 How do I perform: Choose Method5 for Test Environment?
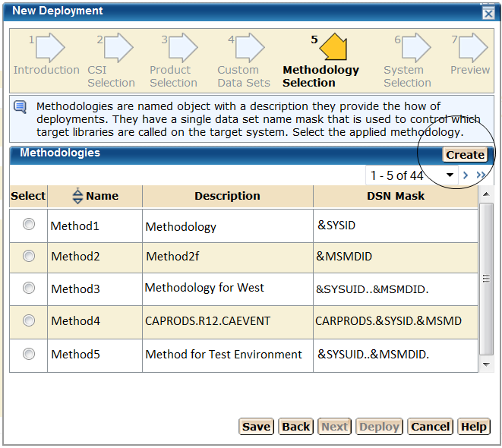pos(29,353)
